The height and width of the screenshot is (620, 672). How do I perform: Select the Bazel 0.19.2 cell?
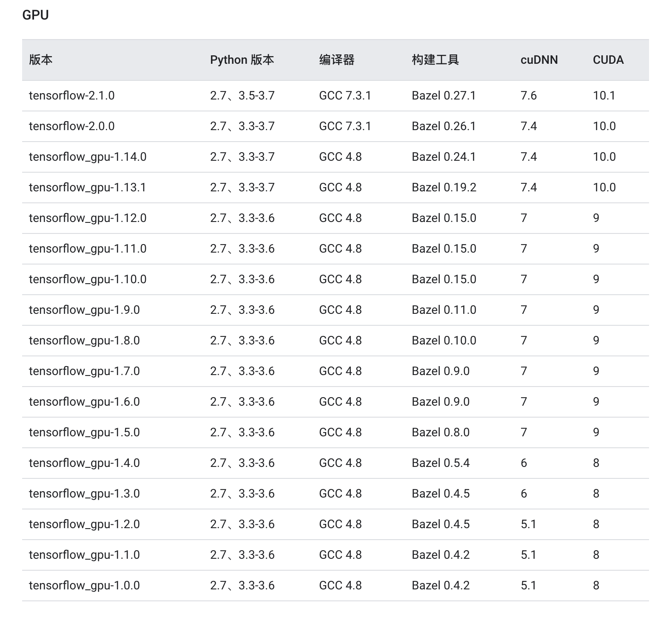[x=444, y=188]
